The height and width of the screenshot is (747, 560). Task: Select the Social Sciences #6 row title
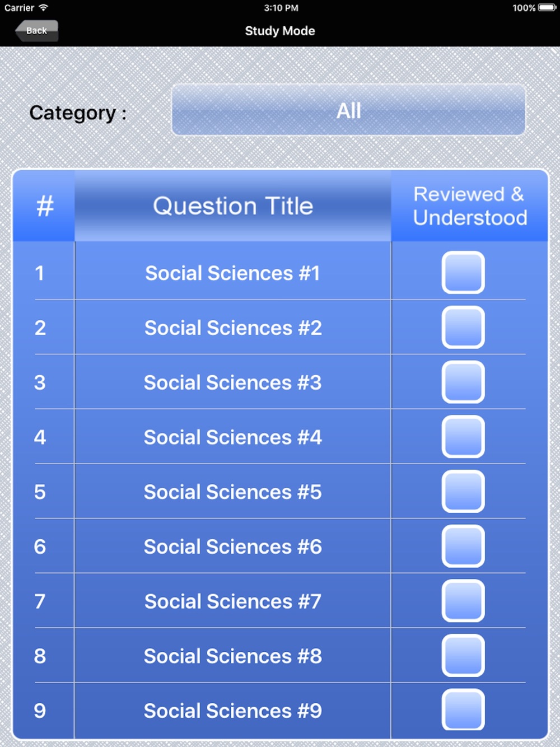click(232, 547)
